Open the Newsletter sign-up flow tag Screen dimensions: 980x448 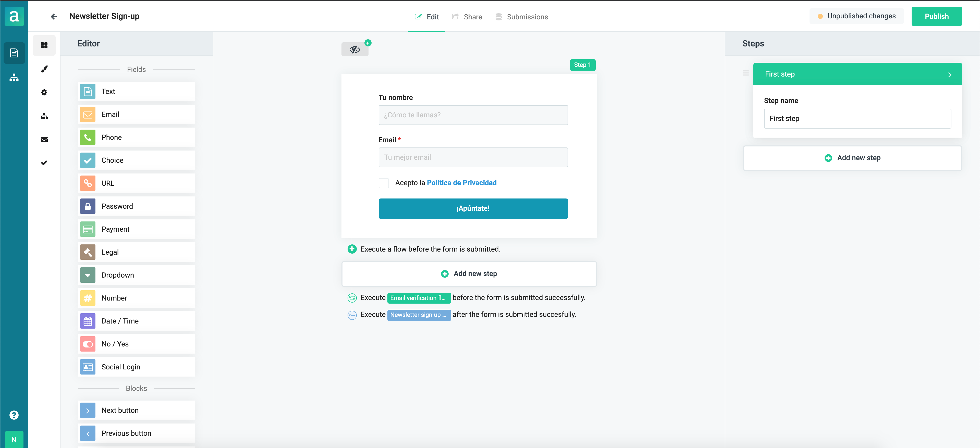coord(419,315)
